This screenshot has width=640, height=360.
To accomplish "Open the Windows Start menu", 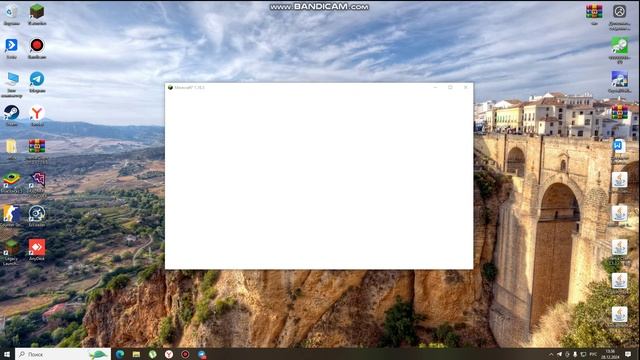I will coord(7,354).
